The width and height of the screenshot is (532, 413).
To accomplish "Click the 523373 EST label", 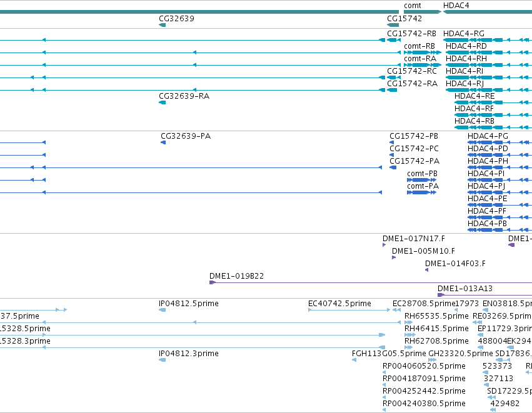I will point(497,367).
